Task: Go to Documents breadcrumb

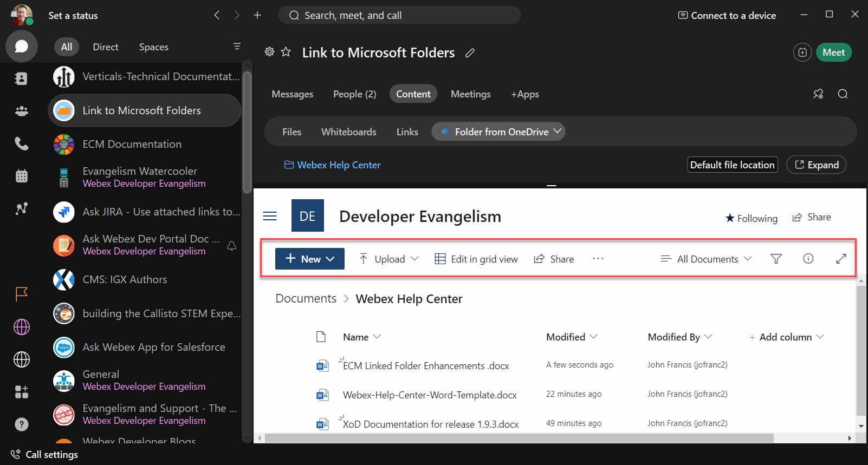Action: (306, 298)
